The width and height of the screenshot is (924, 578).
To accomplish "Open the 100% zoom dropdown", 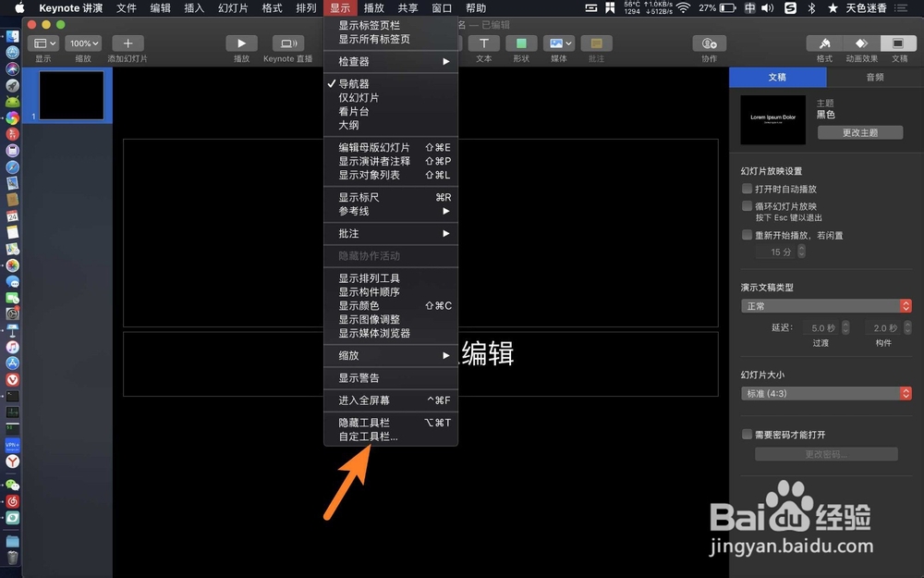I will coord(83,43).
